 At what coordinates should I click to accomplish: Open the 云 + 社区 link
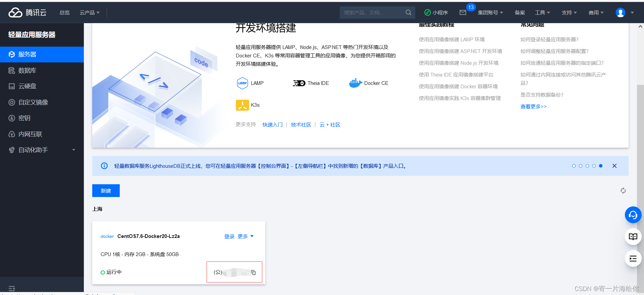pyautogui.click(x=330, y=125)
